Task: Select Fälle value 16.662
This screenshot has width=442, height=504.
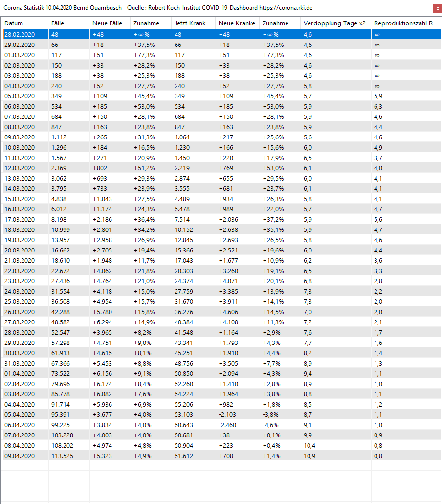Action: tap(61, 251)
